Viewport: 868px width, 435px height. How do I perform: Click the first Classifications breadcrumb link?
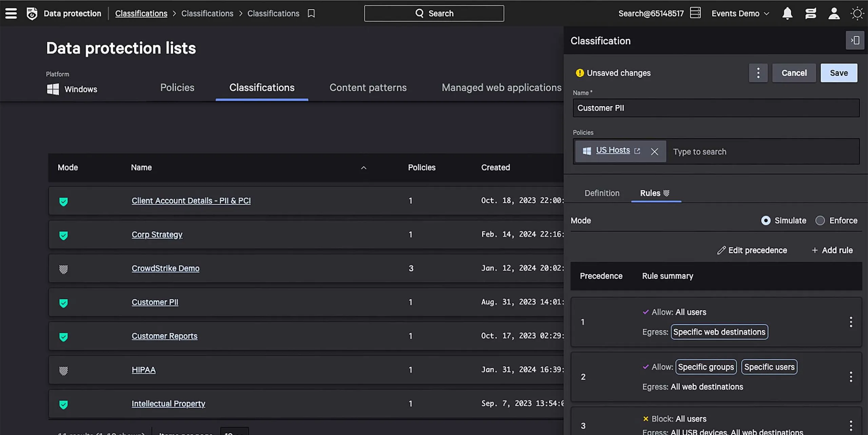[141, 13]
